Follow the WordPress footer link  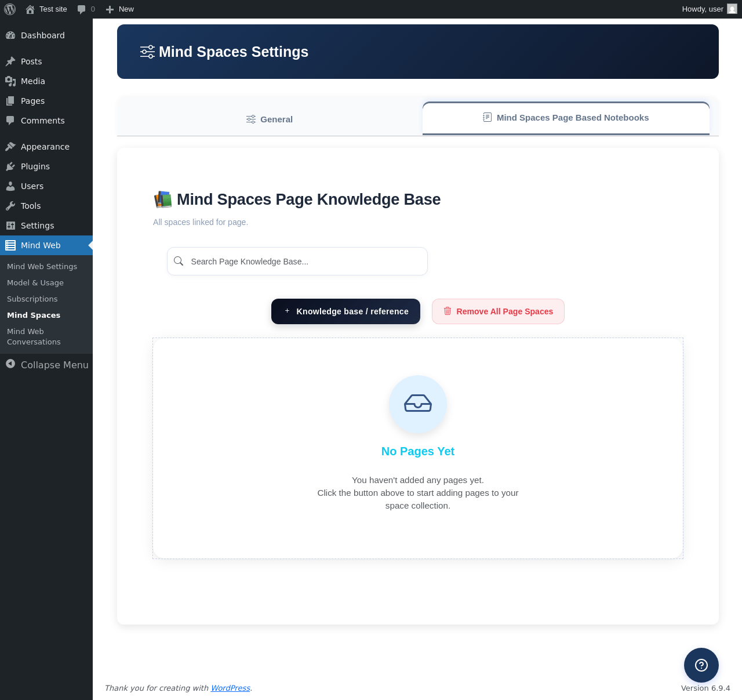pyautogui.click(x=231, y=688)
